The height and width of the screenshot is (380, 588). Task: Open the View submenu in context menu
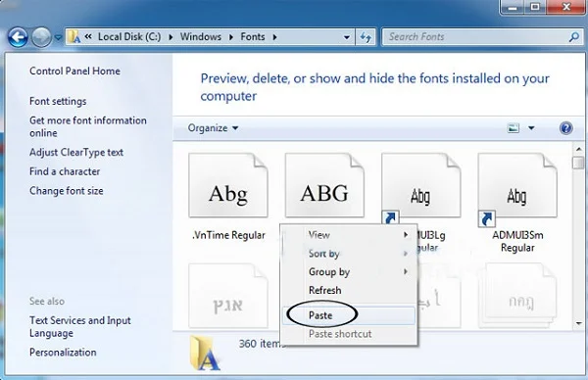point(349,235)
